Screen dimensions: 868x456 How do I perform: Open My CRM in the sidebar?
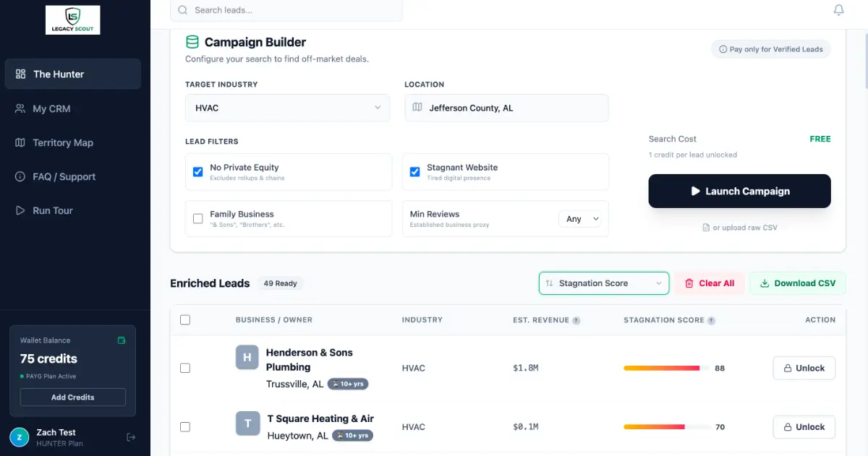coord(51,108)
